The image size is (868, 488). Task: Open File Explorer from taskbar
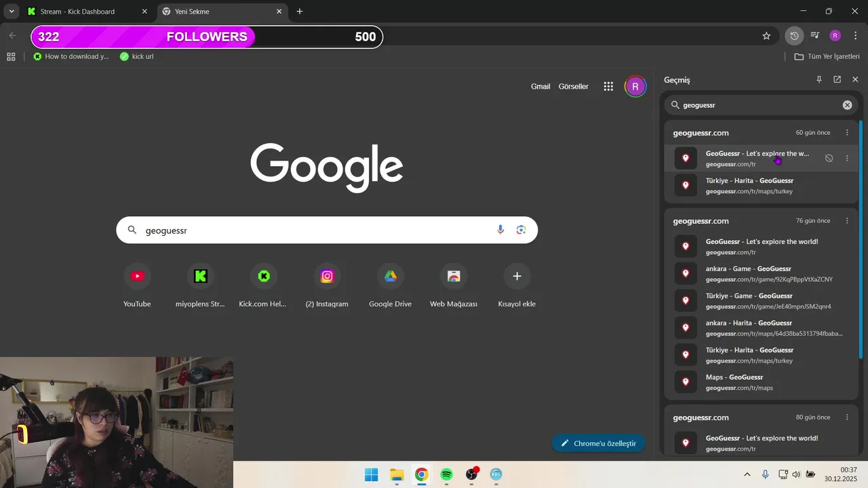tap(397, 474)
